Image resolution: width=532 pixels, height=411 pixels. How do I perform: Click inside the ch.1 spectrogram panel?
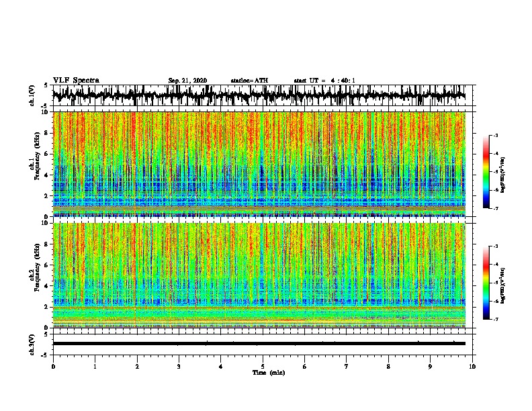[259, 164]
